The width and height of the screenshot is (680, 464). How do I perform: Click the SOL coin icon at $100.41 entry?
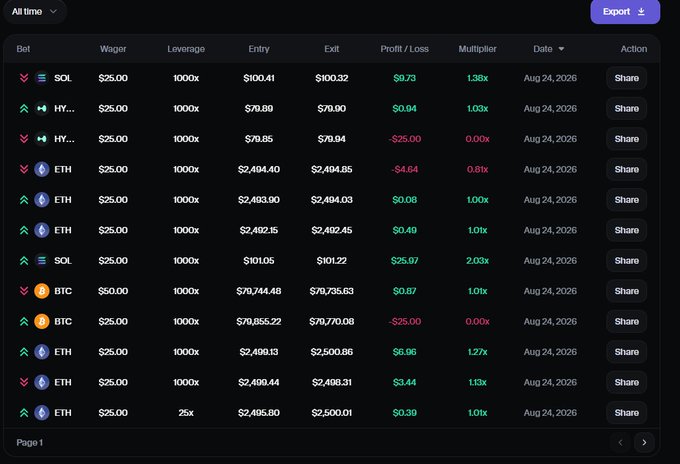(x=42, y=78)
